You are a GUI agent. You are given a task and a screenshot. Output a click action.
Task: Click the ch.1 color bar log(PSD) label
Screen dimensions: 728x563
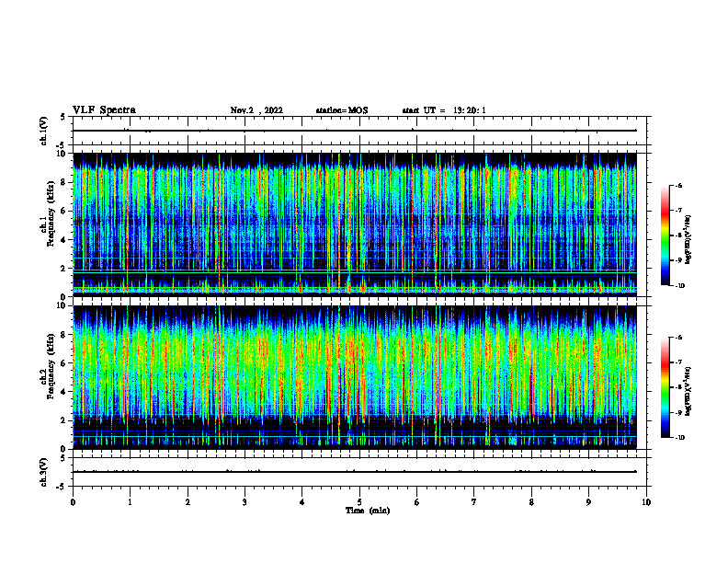coord(688,240)
